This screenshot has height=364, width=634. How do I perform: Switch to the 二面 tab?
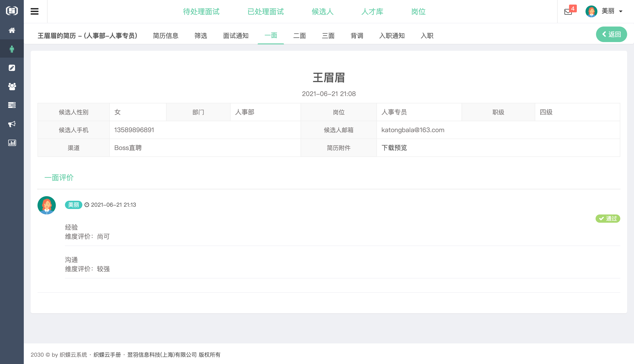coord(299,36)
